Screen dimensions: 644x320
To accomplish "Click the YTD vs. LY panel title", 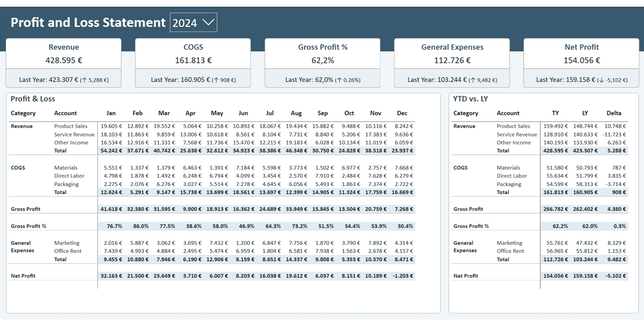I will click(x=471, y=99).
